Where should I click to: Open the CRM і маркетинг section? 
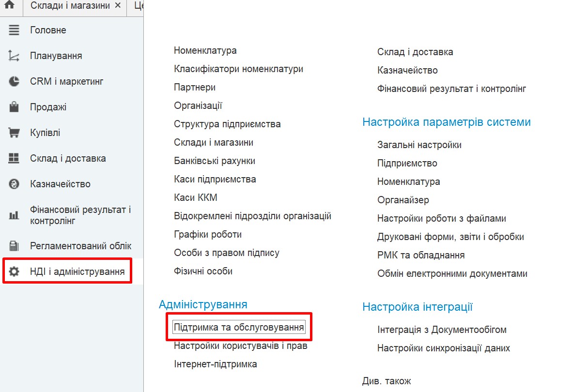tap(66, 81)
